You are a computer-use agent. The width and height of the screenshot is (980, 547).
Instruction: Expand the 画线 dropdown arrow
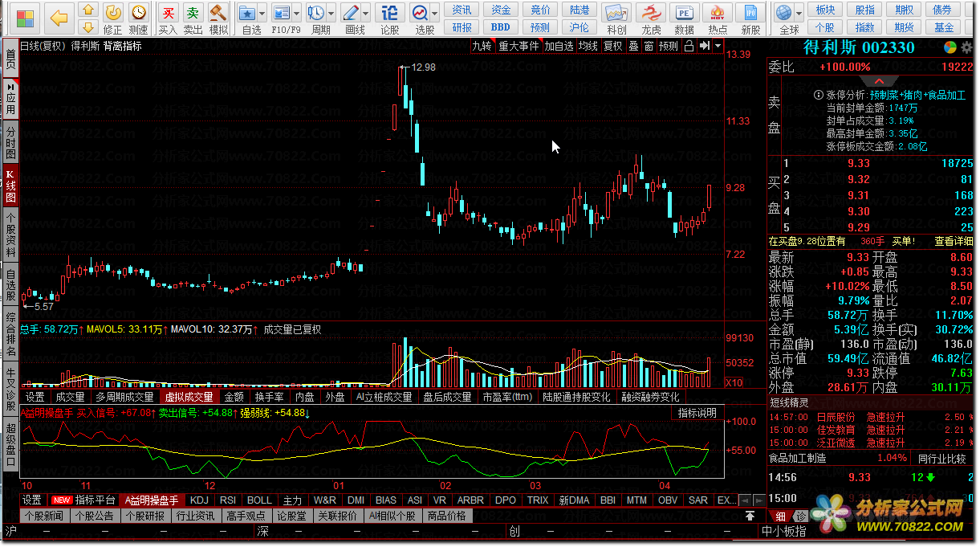[364, 12]
